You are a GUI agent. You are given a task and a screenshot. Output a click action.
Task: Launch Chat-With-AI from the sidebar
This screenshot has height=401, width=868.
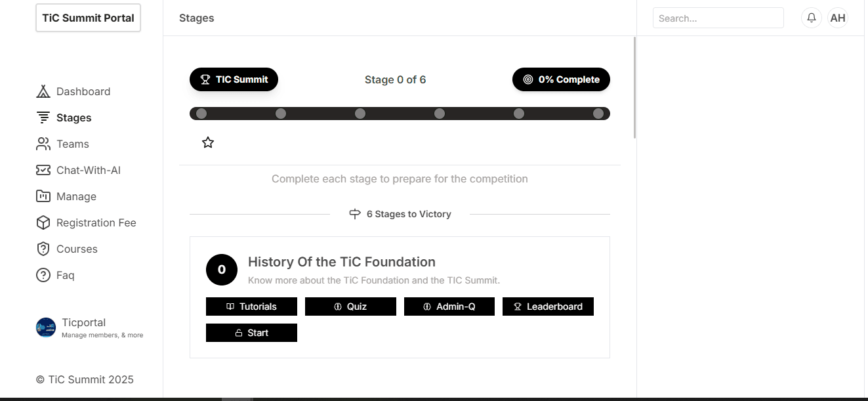tap(88, 170)
